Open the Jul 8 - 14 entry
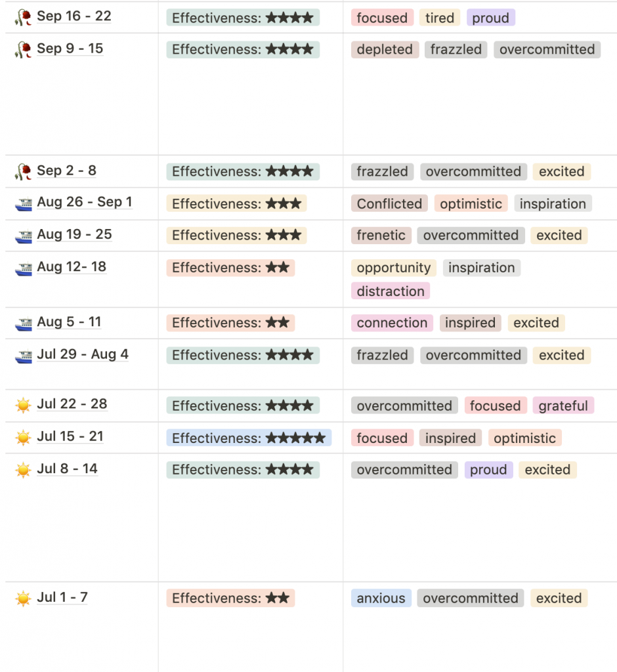The image size is (617, 672). coord(67,469)
